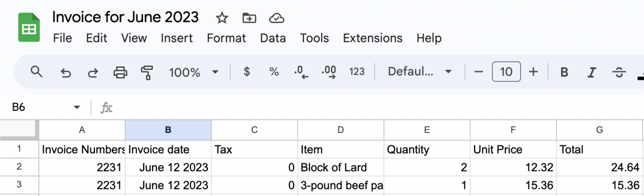
Task: Activate the paint format tool
Action: click(x=147, y=72)
